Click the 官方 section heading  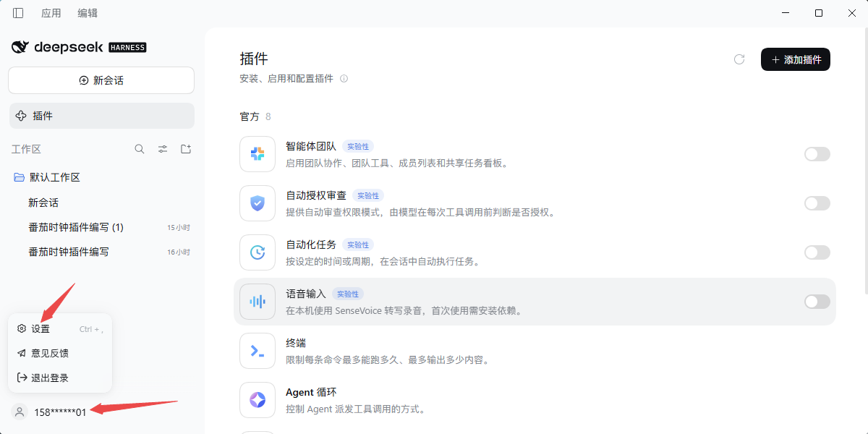pyautogui.click(x=250, y=116)
